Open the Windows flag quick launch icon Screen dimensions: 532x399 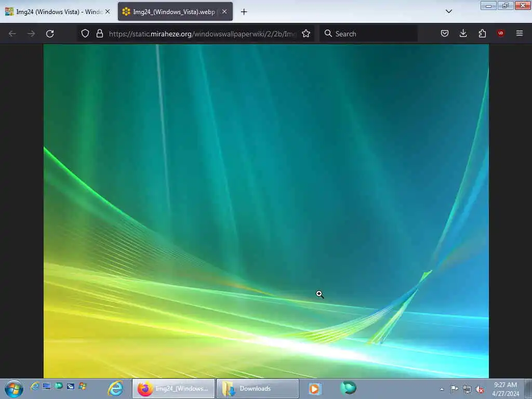pos(83,386)
